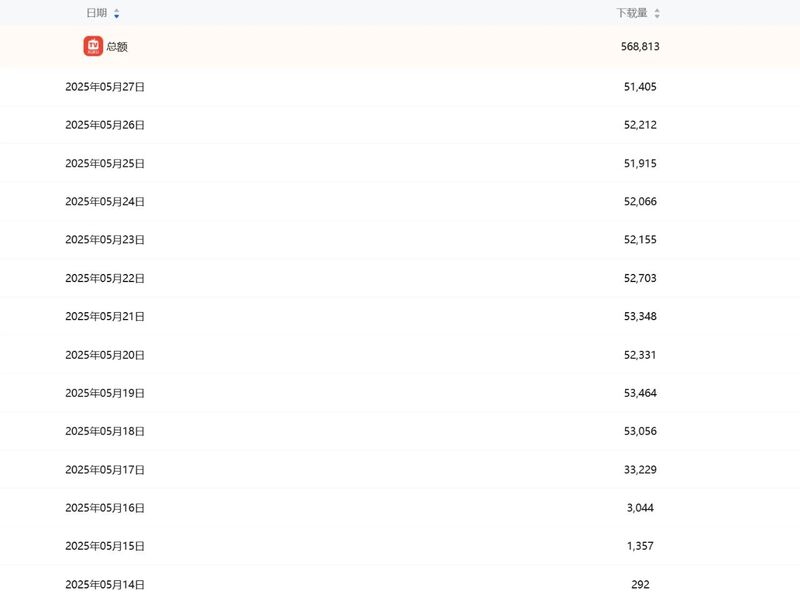Click the download value 52,155

[640, 240]
